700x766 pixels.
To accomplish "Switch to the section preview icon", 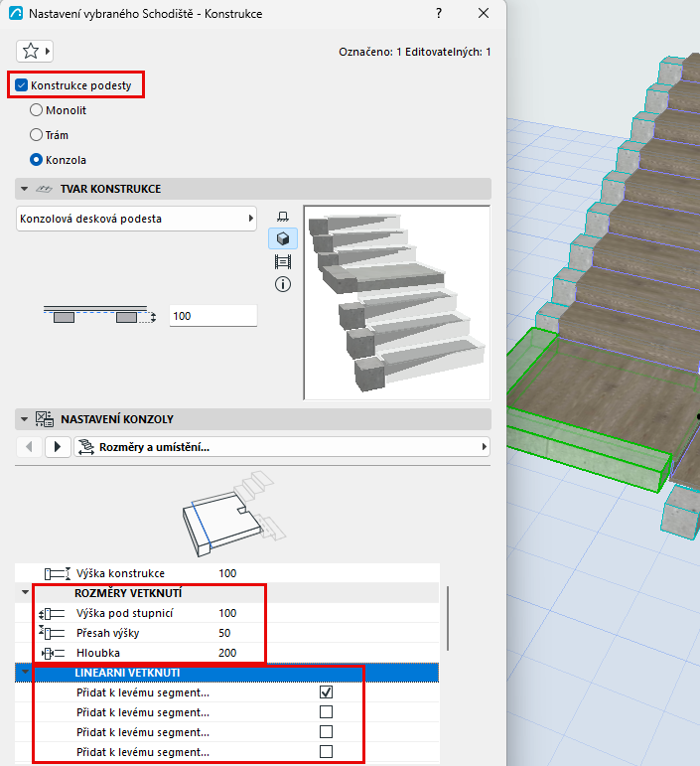I will pyautogui.click(x=283, y=262).
